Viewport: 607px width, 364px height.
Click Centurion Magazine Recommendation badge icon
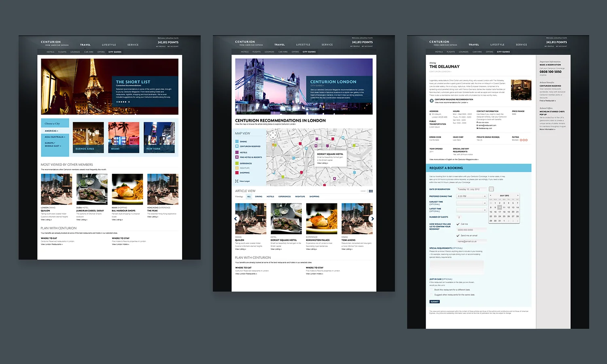point(432,101)
